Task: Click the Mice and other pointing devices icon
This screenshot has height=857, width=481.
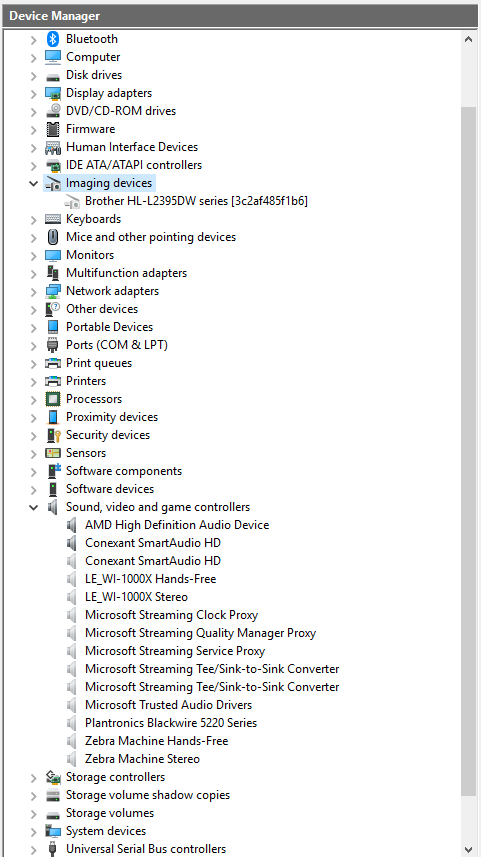Action: click(52, 237)
